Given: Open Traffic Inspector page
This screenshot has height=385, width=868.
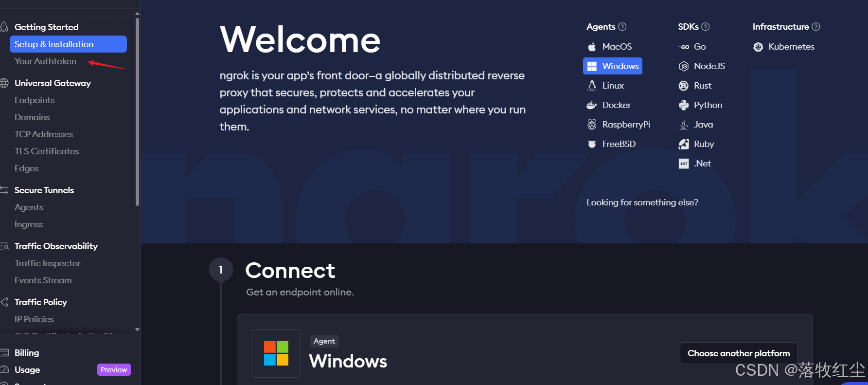Looking at the screenshot, I should 48,263.
